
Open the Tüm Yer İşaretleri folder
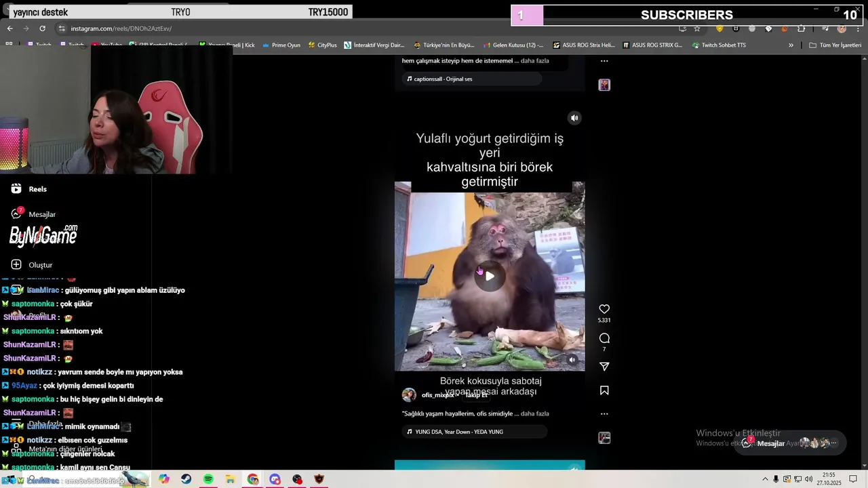coord(835,45)
